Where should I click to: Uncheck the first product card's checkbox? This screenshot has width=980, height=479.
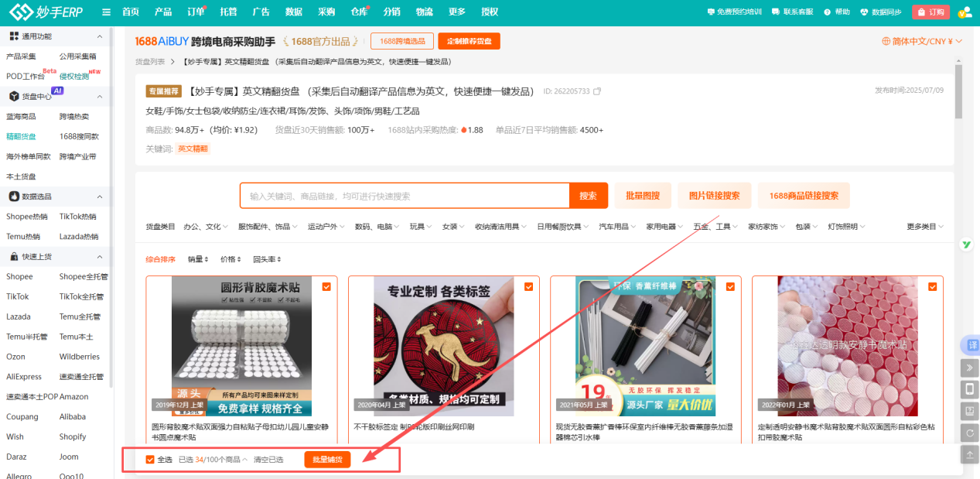click(x=326, y=286)
